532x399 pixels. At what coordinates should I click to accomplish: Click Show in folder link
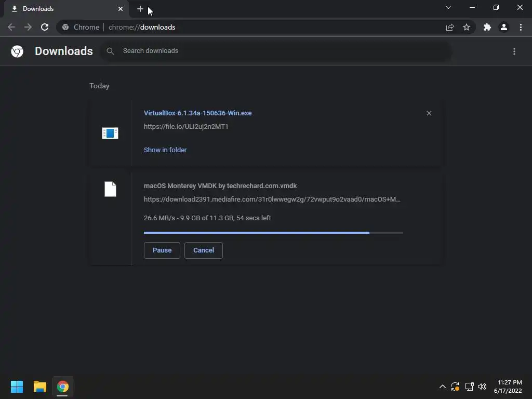165,150
